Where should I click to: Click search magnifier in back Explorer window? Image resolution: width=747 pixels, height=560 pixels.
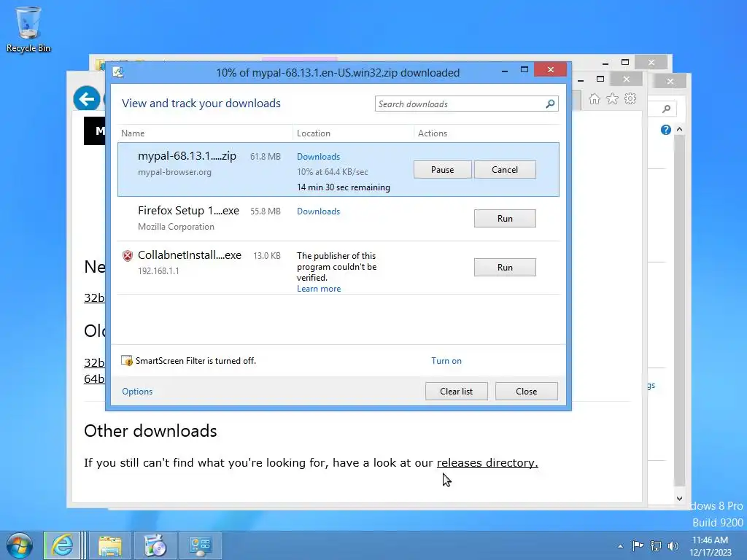tap(667, 109)
